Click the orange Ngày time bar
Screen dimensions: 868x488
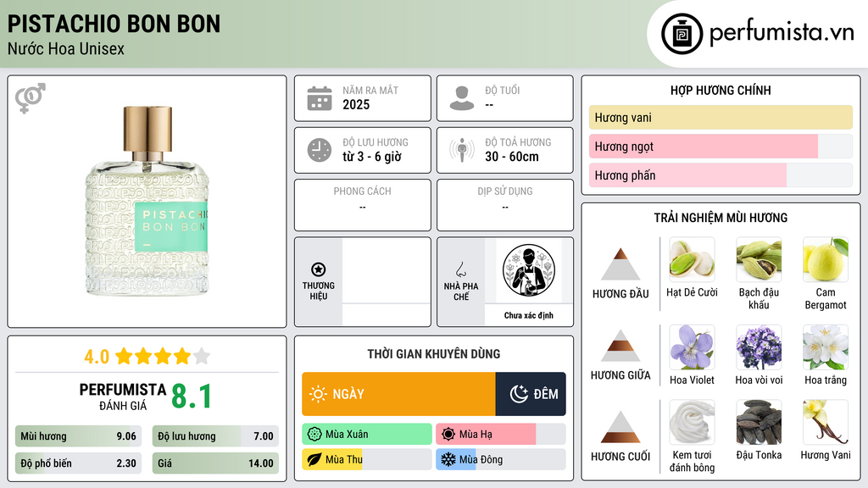pos(398,394)
